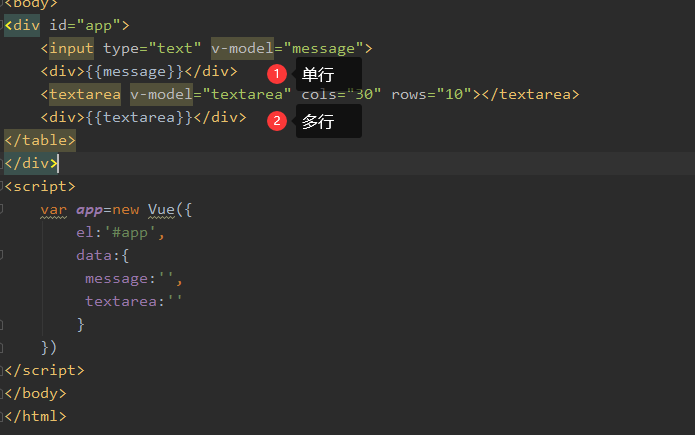Select the type="text" attribute
The width and height of the screenshot is (695, 435).
click(x=152, y=48)
